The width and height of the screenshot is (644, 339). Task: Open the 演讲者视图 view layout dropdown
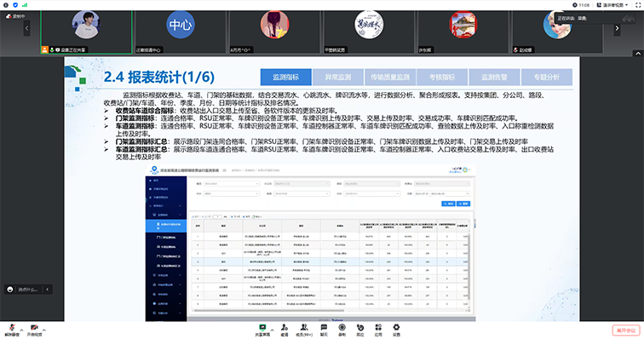(612, 5)
